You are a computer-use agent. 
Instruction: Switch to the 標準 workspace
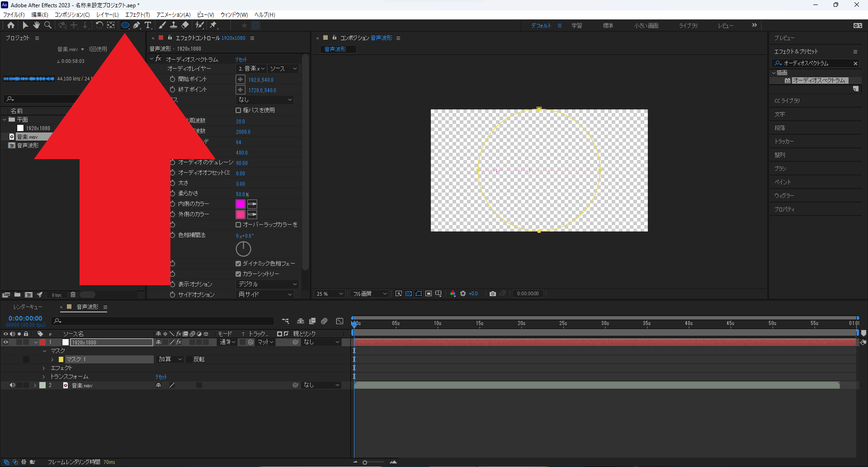[608, 26]
